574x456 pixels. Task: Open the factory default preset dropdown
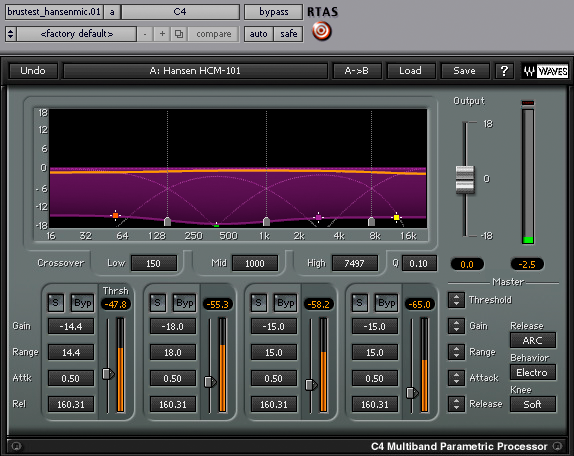pyautogui.click(x=77, y=34)
